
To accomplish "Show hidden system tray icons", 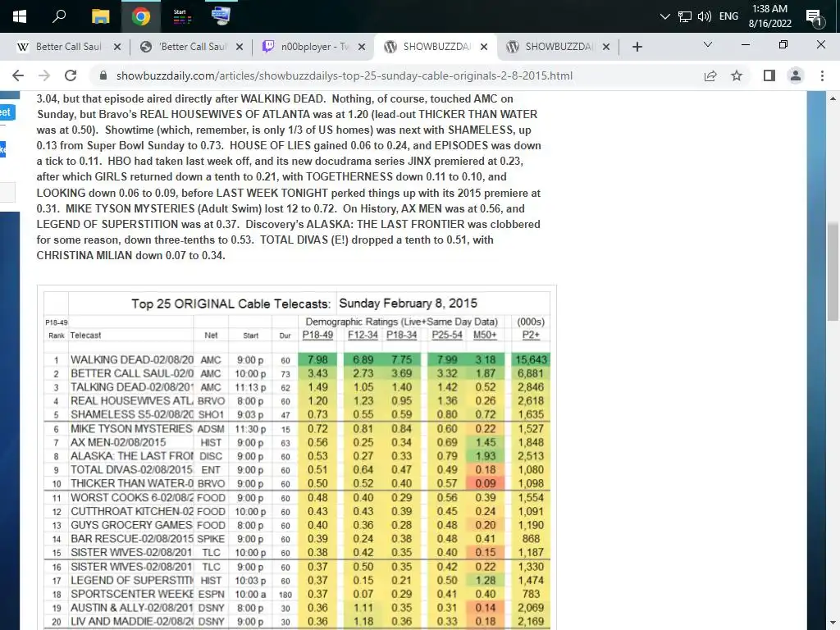I will (664, 16).
